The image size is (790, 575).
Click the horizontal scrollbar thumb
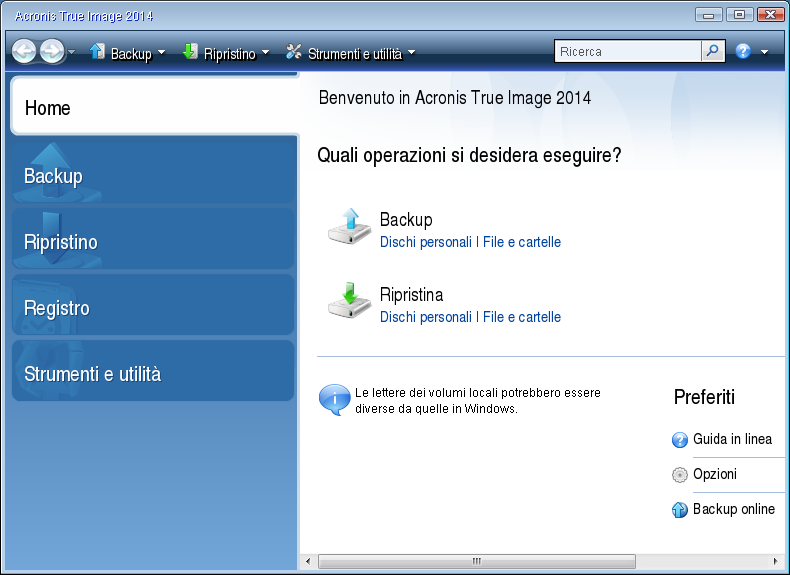pyautogui.click(x=477, y=561)
